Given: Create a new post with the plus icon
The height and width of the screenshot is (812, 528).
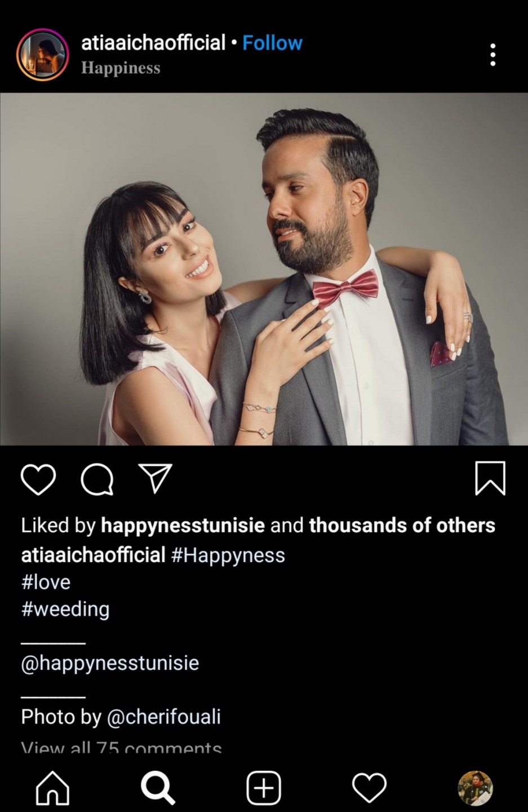Looking at the screenshot, I should pyautogui.click(x=264, y=788).
